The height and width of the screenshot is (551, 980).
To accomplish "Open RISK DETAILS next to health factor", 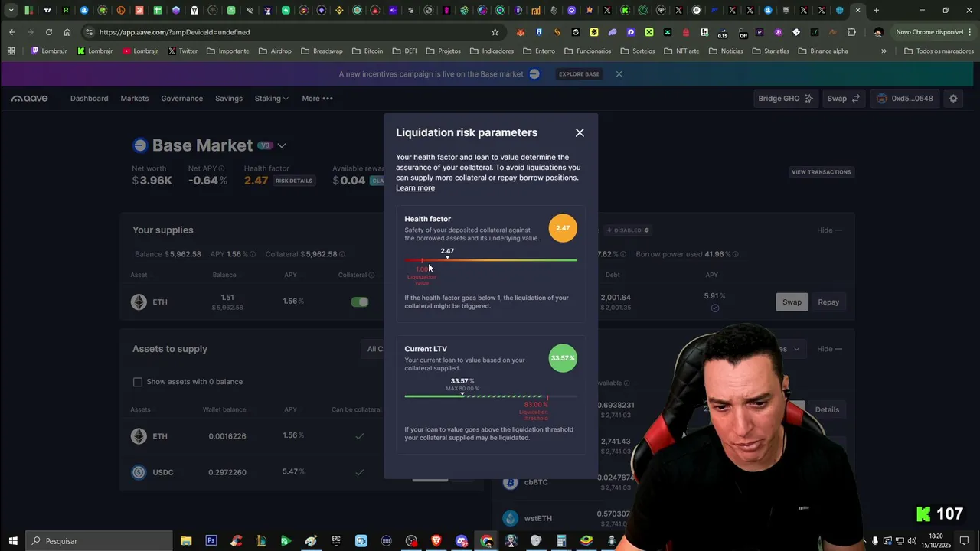I will pos(294,181).
